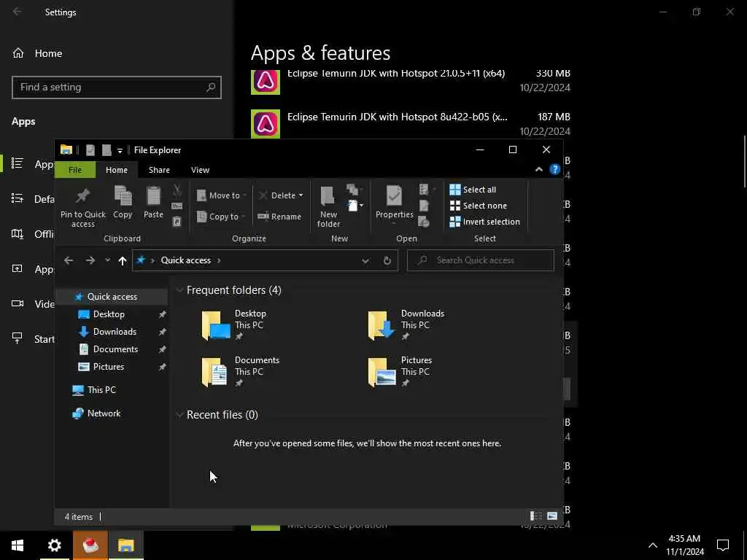This screenshot has height=560, width=747.
Task: Click the Back navigation arrow
Action: 69,260
